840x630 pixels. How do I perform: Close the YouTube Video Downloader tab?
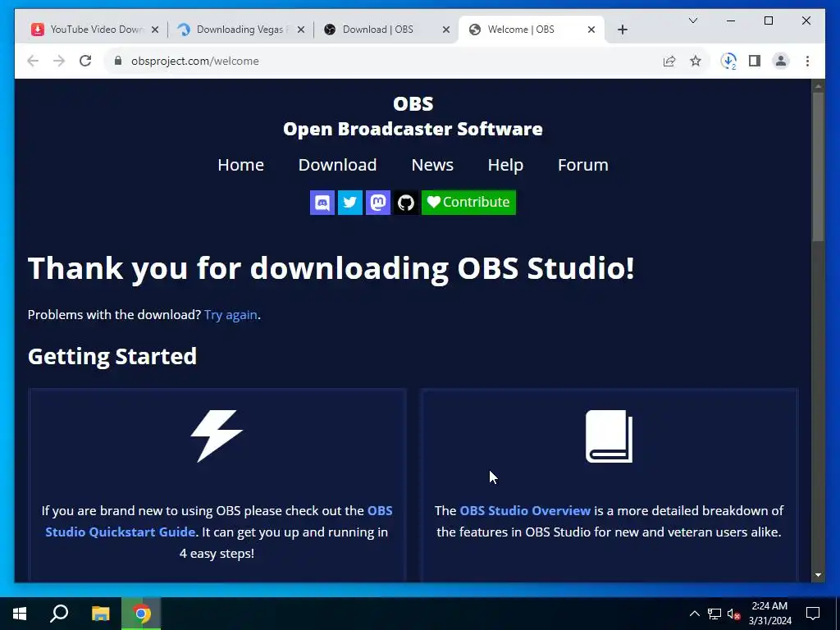click(x=155, y=30)
